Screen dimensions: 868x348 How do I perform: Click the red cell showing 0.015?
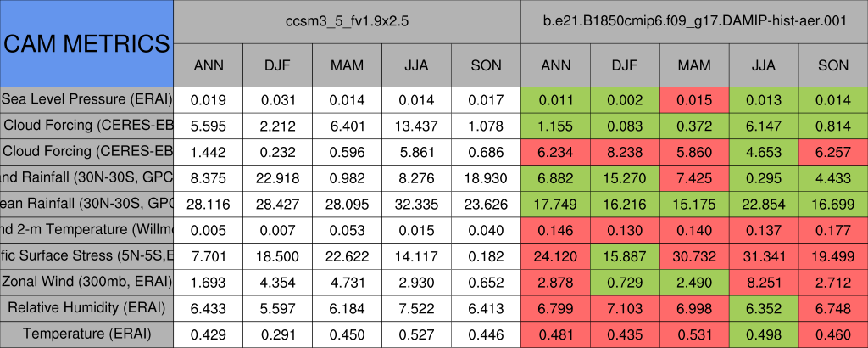click(694, 98)
